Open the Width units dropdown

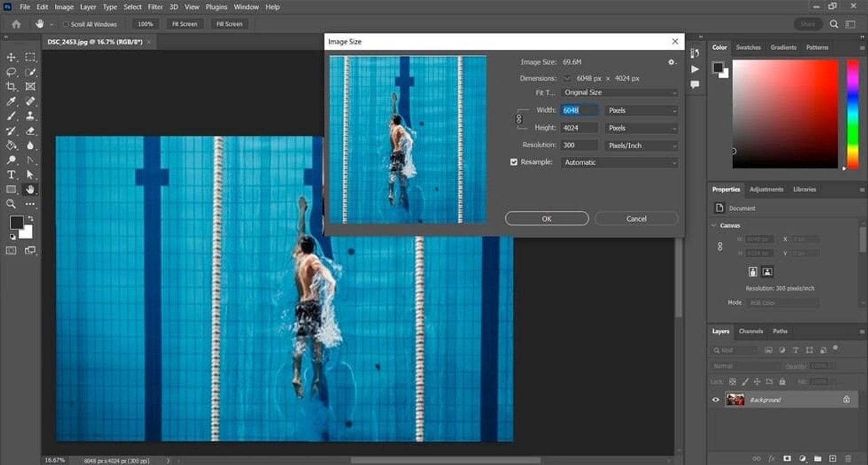click(641, 110)
